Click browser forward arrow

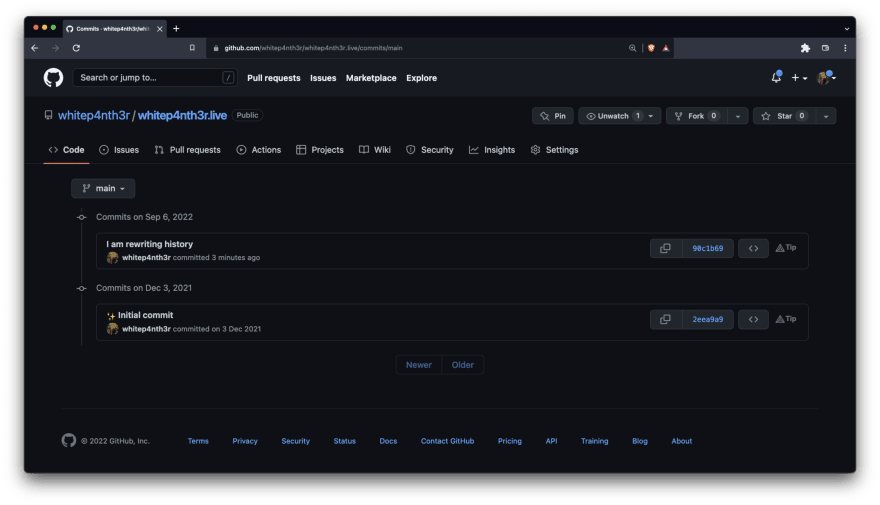point(55,48)
